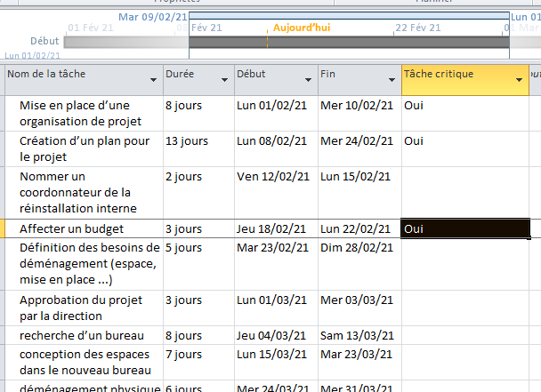Click the highlighted Oui cell for Affecter un budget
The width and height of the screenshot is (541, 392).
pos(464,229)
